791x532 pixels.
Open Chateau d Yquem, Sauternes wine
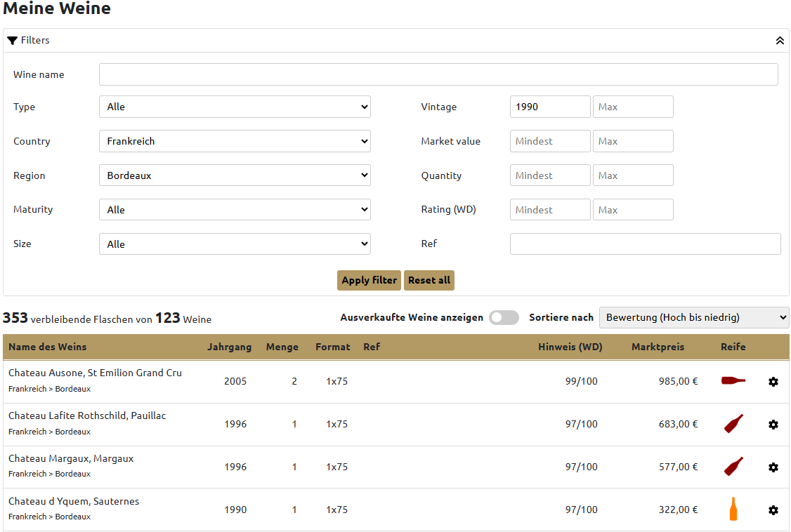click(74, 501)
